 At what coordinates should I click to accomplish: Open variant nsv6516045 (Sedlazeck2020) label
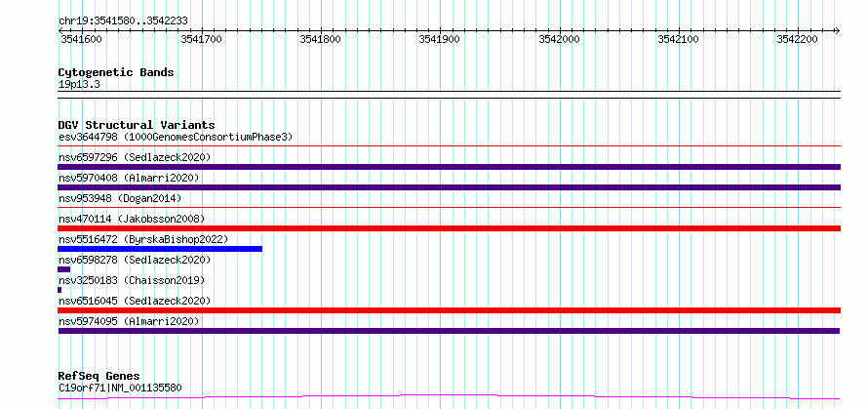[x=135, y=301]
